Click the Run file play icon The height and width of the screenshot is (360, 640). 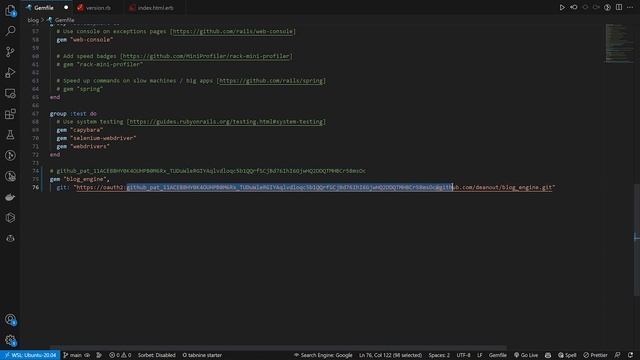562,7
